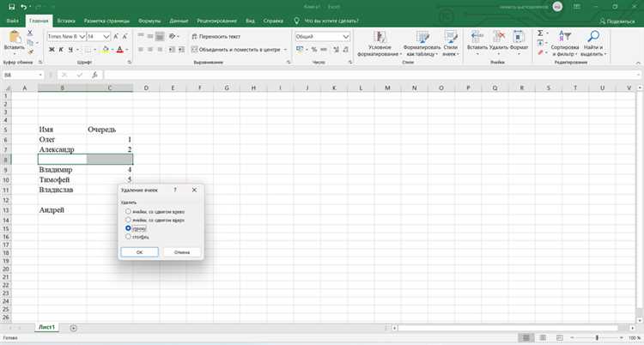Screen dimensions: 644x345
Task: Click the decrease font size icon
Action: [125, 37]
